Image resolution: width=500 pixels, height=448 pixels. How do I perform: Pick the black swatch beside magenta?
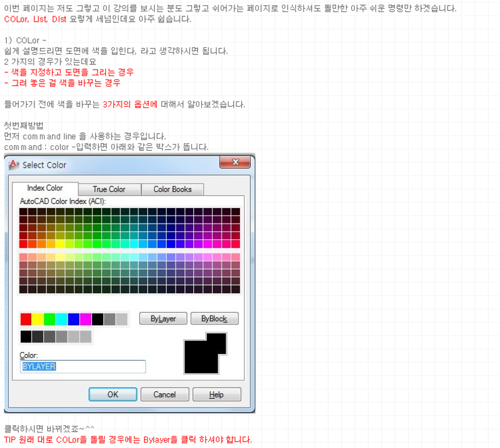[97, 319]
